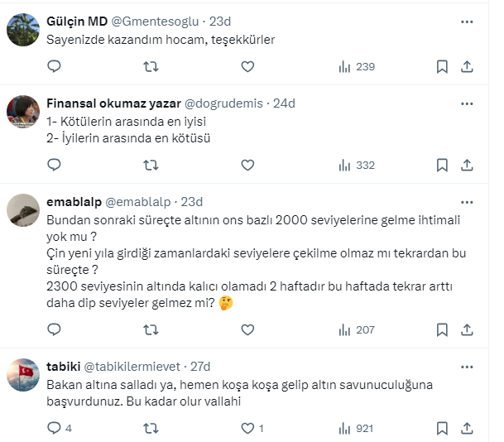Reply to emablalp's tweet about gold
Viewport: 504px width, 442px height.
coord(54,330)
